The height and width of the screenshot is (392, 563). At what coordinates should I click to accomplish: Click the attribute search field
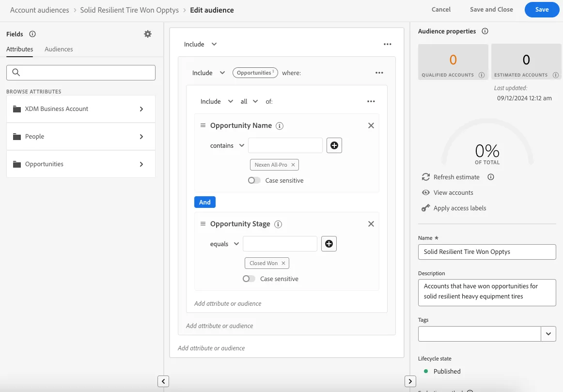click(x=81, y=73)
